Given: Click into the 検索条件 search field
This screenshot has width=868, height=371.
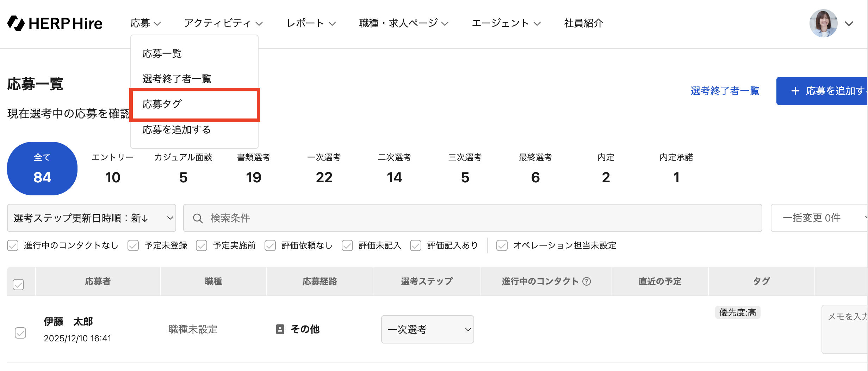Looking at the screenshot, I should pos(473,218).
